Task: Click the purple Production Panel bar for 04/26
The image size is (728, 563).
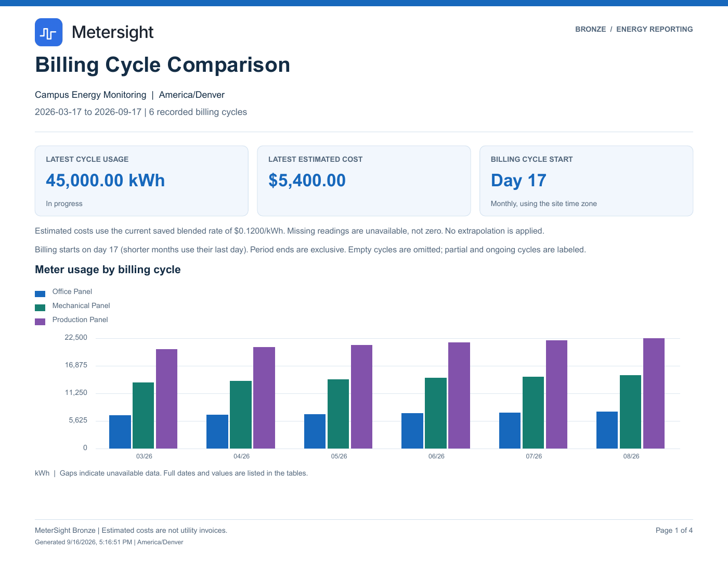Action: tap(264, 398)
